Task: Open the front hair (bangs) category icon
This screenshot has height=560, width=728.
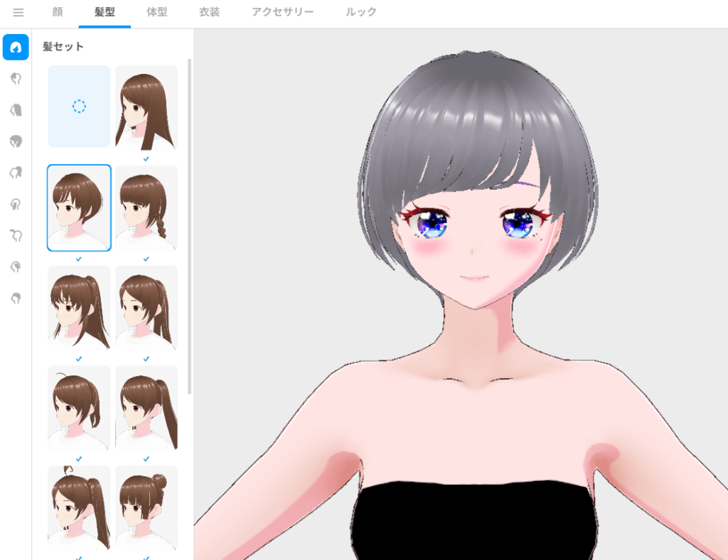Action: [x=16, y=78]
